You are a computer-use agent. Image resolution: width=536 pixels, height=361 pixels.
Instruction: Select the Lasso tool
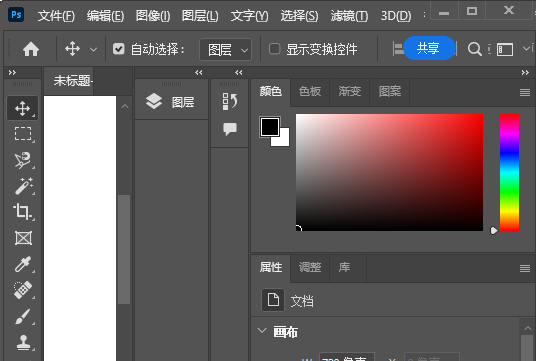(x=23, y=160)
